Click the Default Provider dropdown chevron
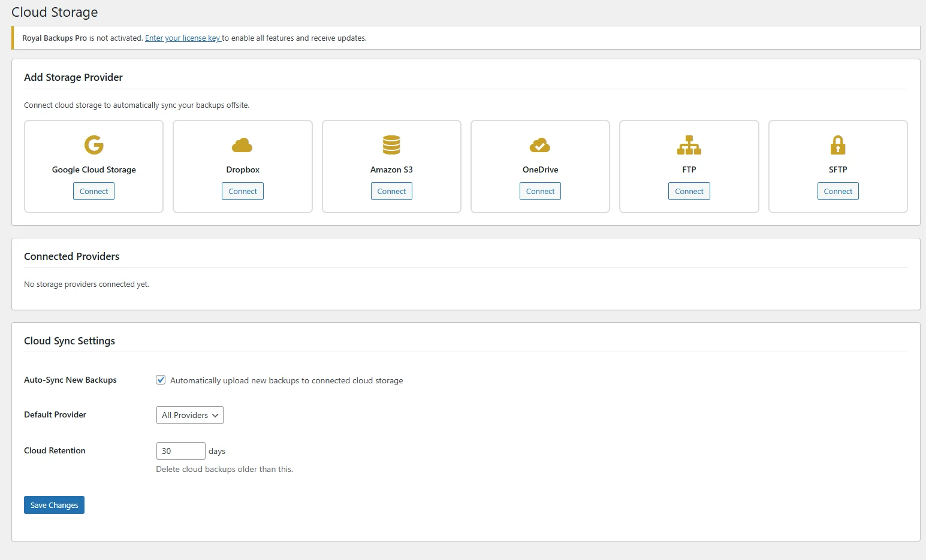This screenshot has height=560, width=926. point(215,415)
